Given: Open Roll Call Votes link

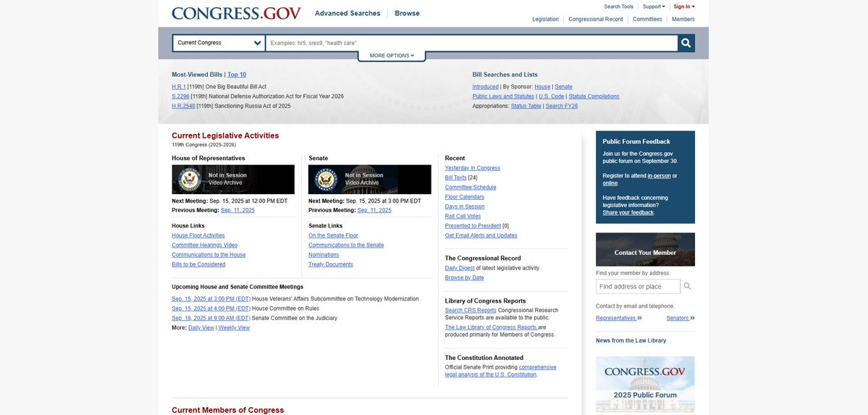Looking at the screenshot, I should pyautogui.click(x=463, y=217).
